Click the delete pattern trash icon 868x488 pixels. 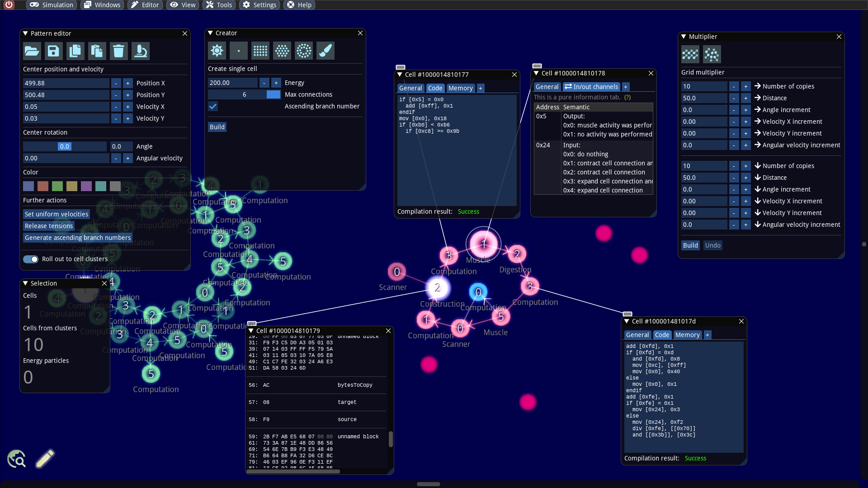(x=118, y=51)
